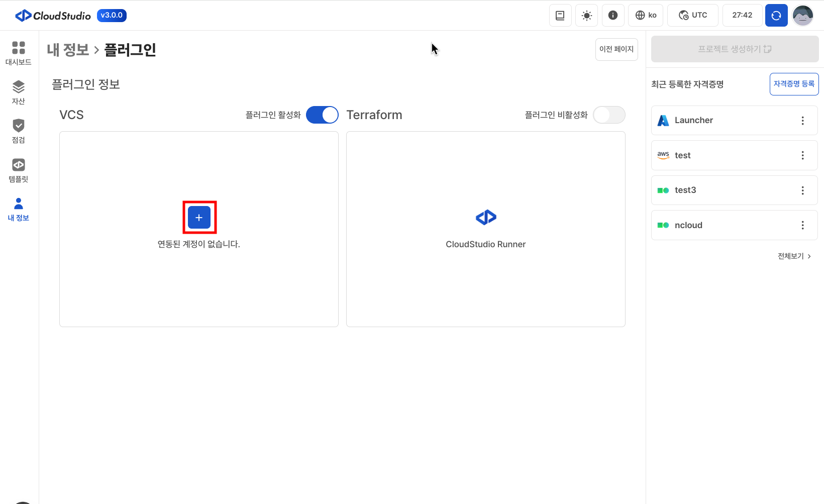Click the CloudStudio Runner logo icon

(x=486, y=218)
